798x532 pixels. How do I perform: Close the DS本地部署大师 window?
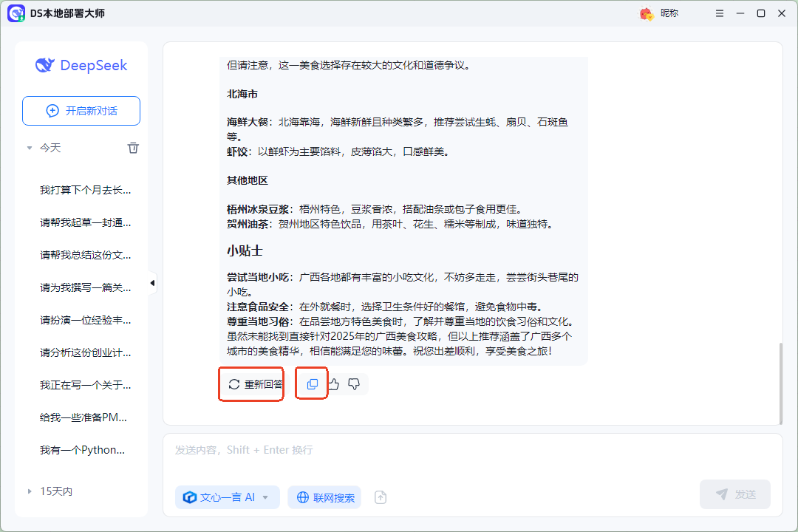tap(782, 13)
